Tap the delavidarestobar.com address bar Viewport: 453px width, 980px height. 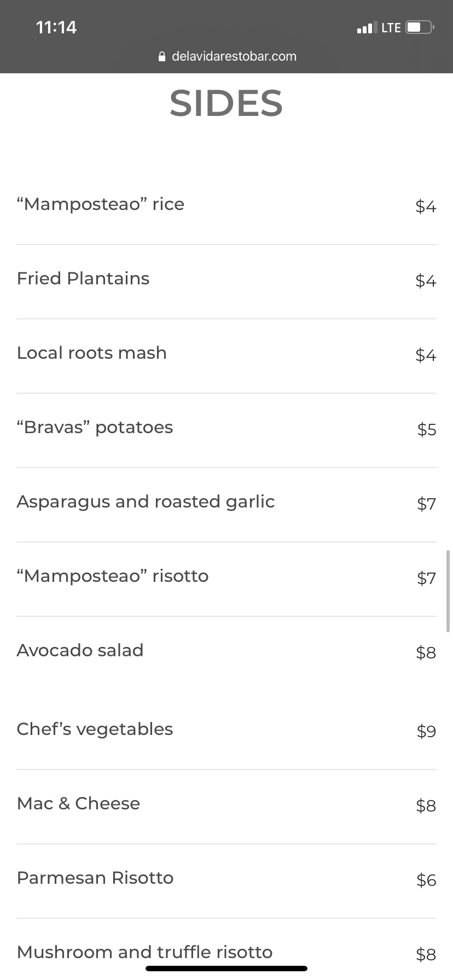coord(234,56)
